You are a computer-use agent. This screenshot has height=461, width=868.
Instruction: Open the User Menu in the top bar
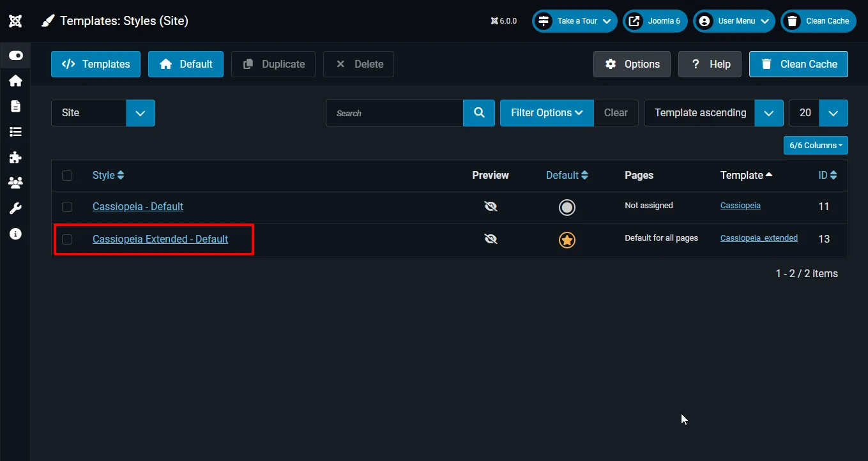(x=733, y=20)
